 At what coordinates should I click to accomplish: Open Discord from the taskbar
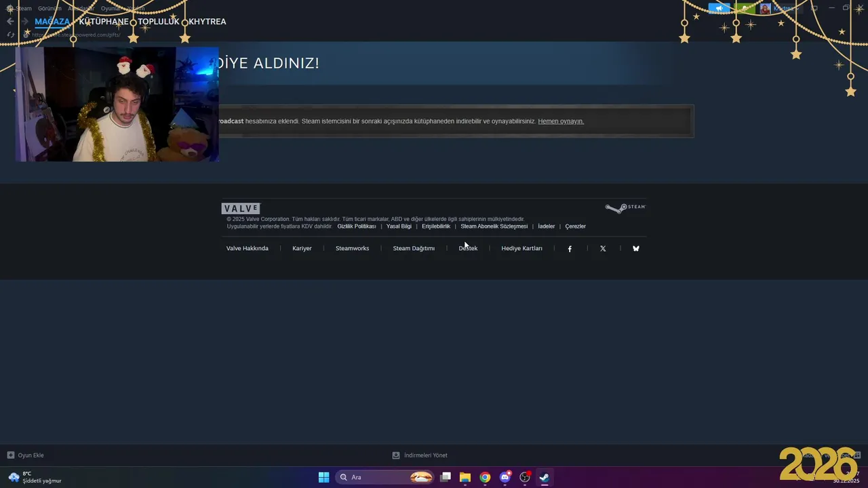pyautogui.click(x=505, y=477)
